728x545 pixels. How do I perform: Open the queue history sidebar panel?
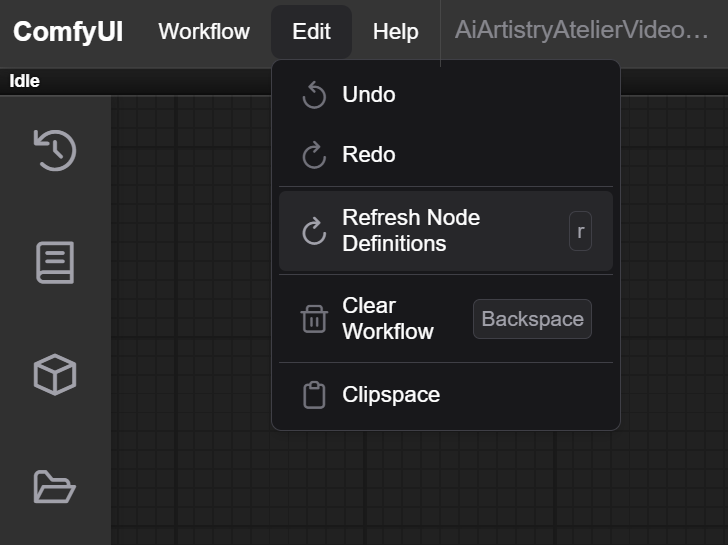tap(55, 150)
